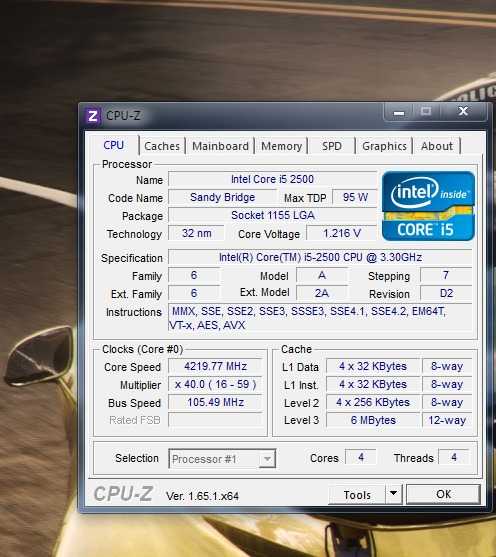The image size is (496, 557).
Task: Click the OK button
Action: point(443,494)
